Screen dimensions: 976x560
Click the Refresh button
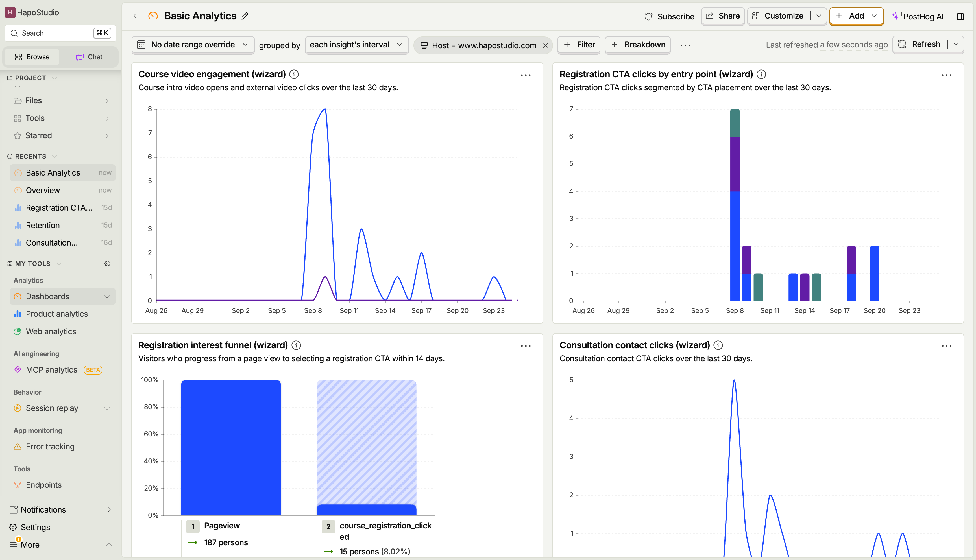tap(920, 45)
